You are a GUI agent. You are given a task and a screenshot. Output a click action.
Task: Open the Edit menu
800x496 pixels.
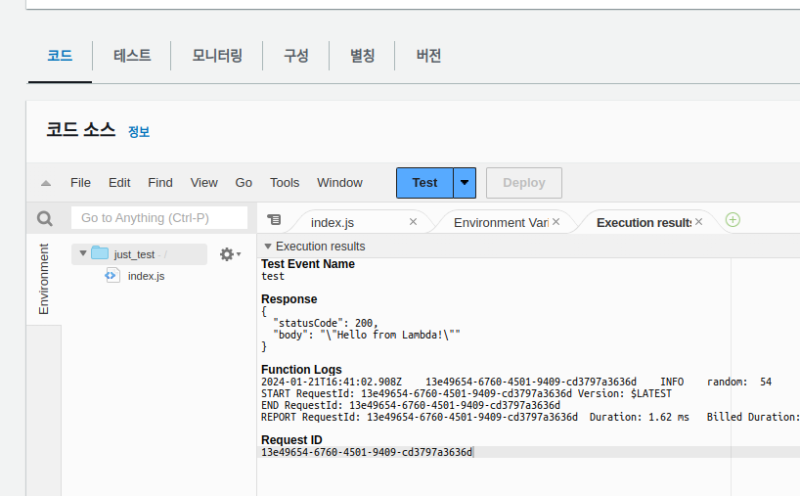click(x=119, y=183)
